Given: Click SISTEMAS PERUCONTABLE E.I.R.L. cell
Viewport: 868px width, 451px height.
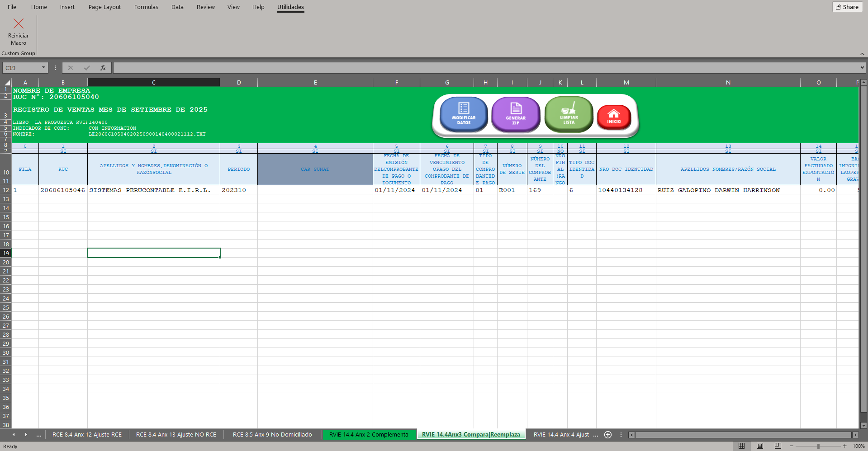Looking at the screenshot, I should click(154, 190).
